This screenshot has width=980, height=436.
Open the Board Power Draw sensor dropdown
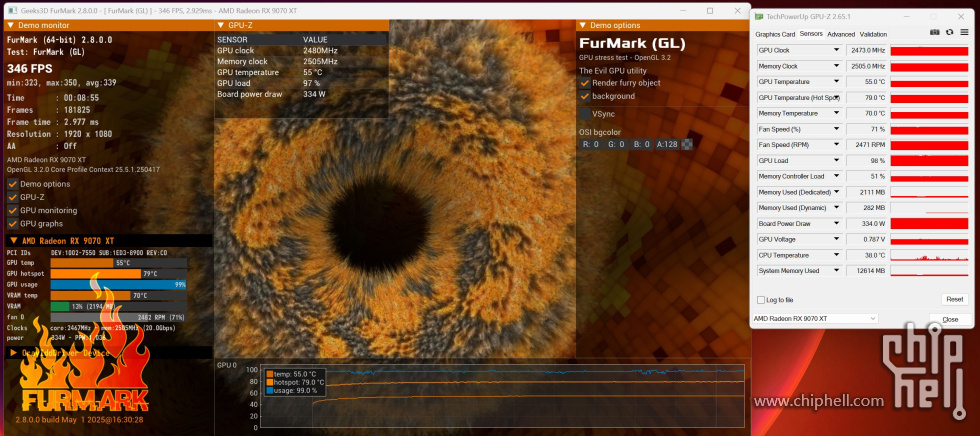836,224
